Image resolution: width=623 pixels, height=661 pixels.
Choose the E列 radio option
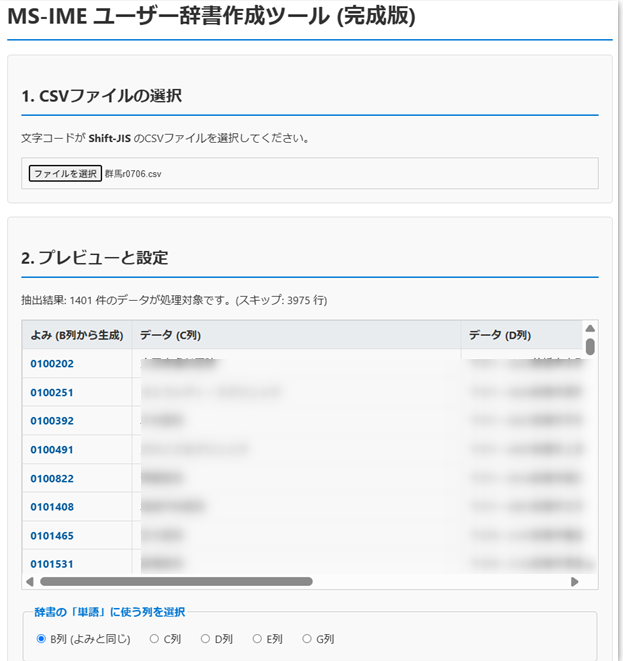click(257, 639)
